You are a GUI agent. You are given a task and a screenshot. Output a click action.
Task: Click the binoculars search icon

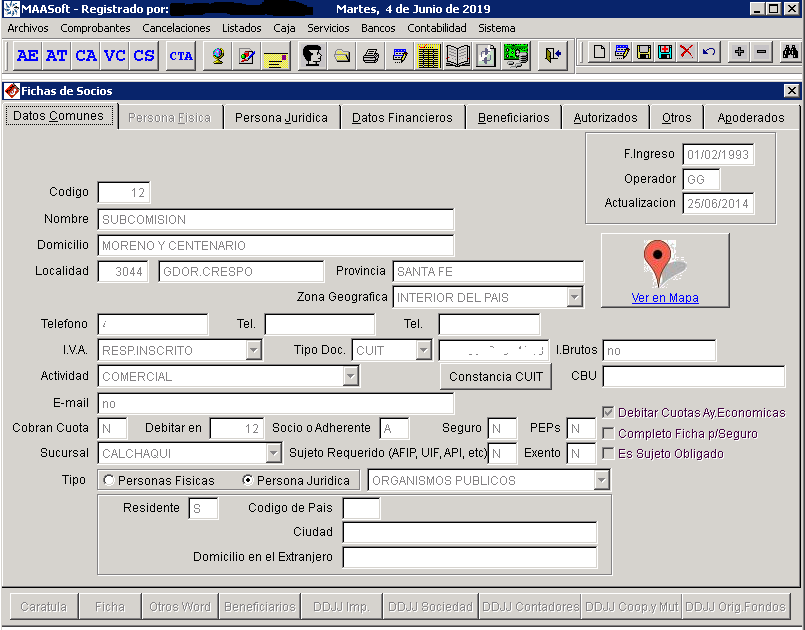coord(790,52)
